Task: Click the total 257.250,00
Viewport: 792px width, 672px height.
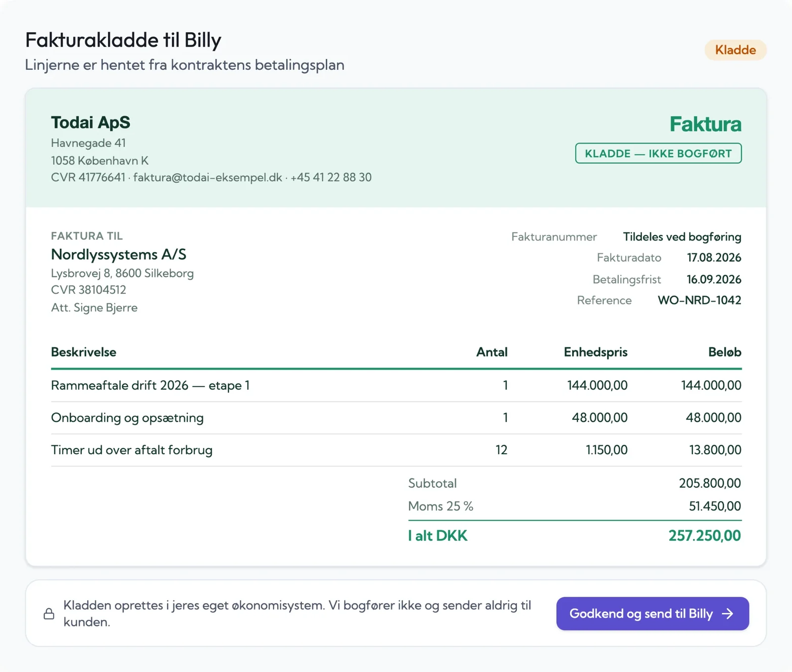Action: click(x=704, y=535)
